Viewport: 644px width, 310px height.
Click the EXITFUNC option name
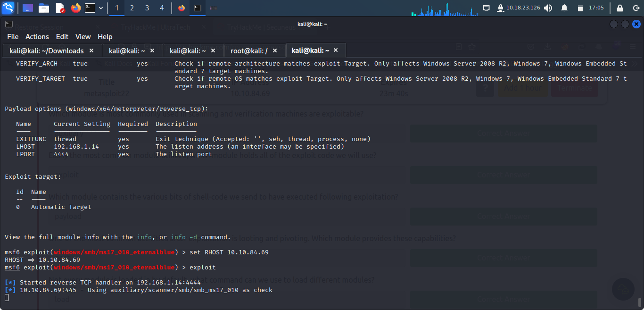(31, 139)
